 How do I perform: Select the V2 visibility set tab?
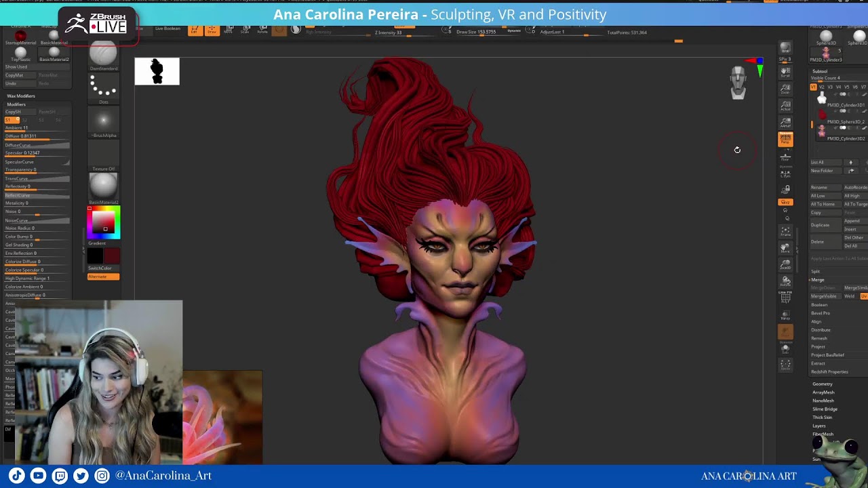pos(822,87)
